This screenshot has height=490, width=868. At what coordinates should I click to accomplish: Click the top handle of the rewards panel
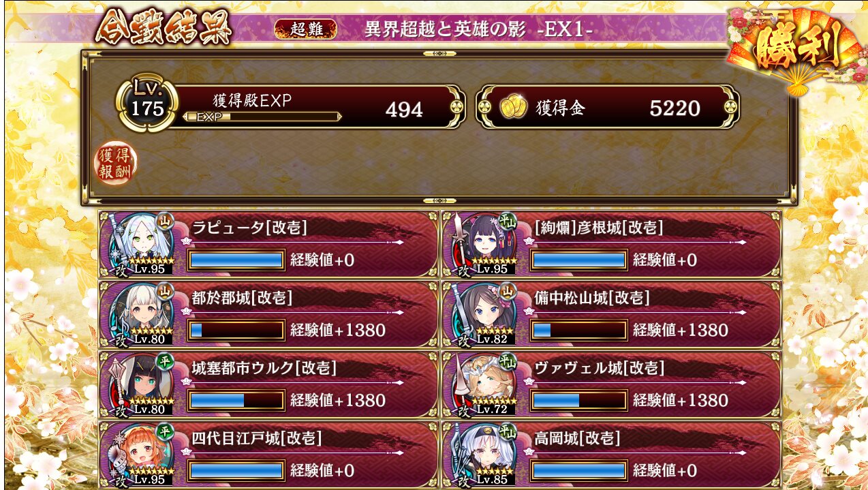439,53
